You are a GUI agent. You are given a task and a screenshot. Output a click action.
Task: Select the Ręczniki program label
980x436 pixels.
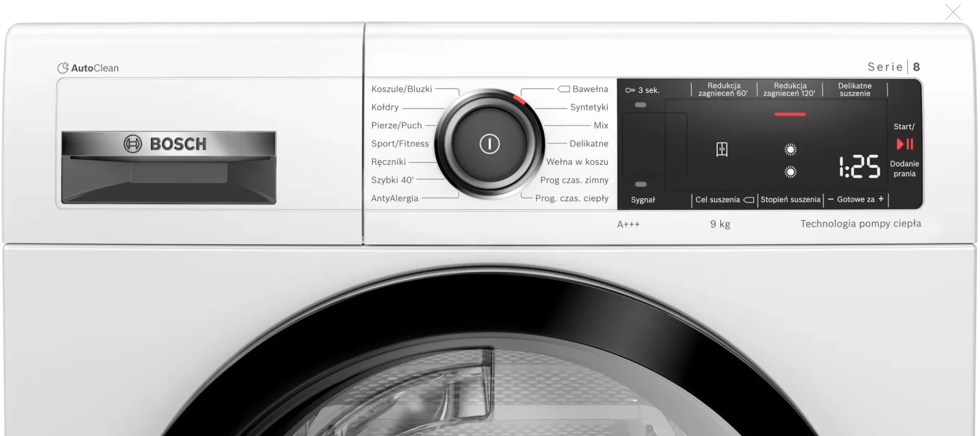click(x=389, y=162)
